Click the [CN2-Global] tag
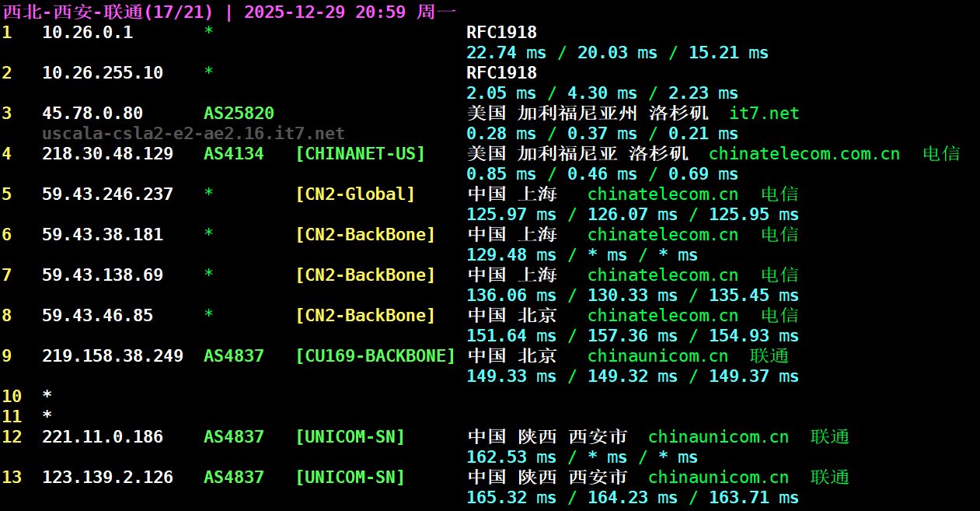The width and height of the screenshot is (980, 511). [x=355, y=194]
